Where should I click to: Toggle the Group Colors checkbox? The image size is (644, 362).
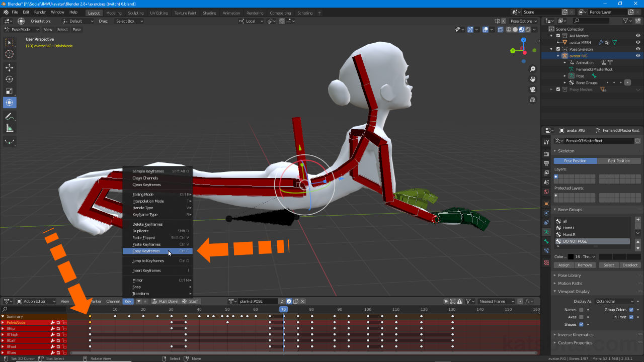[x=631, y=310]
